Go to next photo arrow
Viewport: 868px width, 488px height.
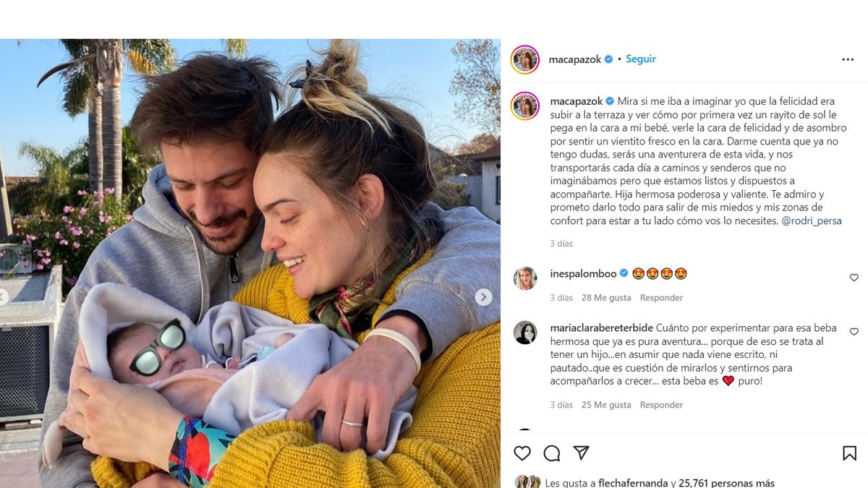click(484, 297)
